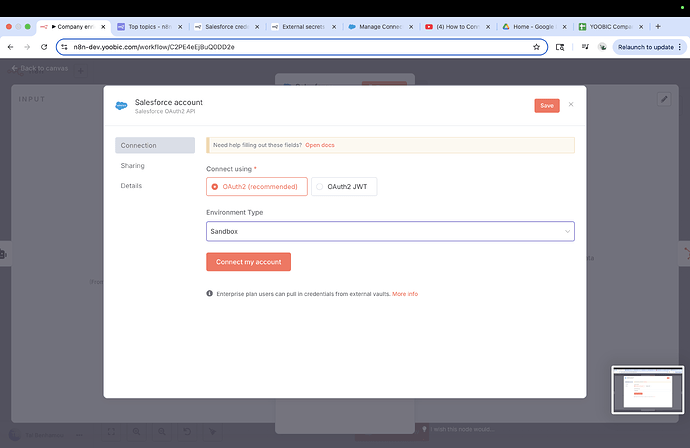690x448 pixels.
Task: Switch to the Connection tab
Action: click(155, 145)
